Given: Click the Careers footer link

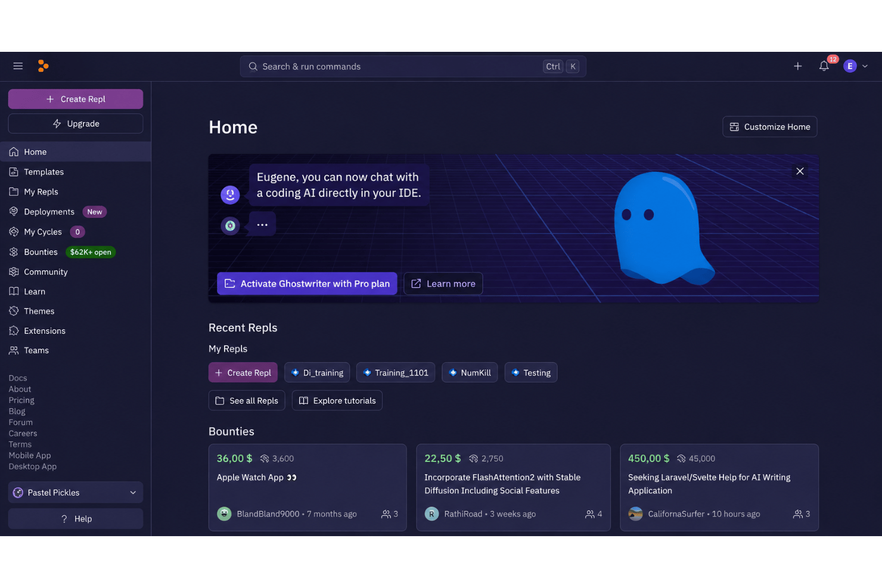Looking at the screenshot, I should tap(23, 433).
